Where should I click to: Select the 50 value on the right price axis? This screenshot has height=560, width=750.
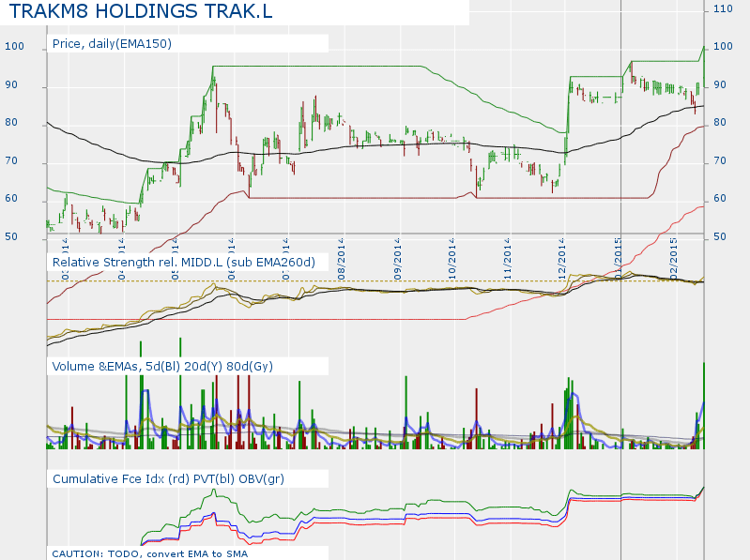pyautogui.click(x=720, y=237)
